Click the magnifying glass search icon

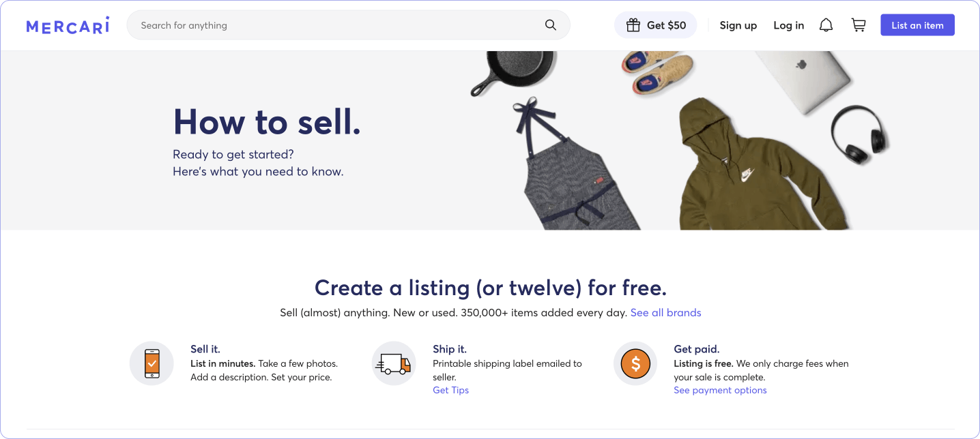pos(550,25)
